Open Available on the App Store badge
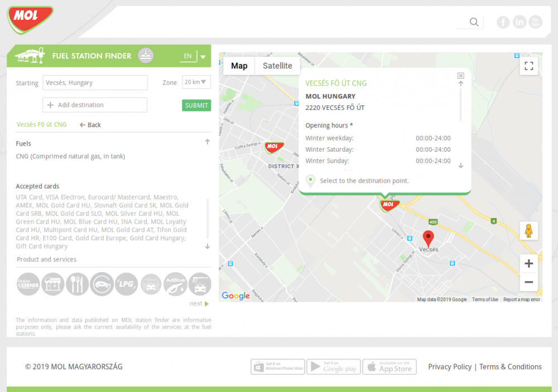 tap(389, 366)
